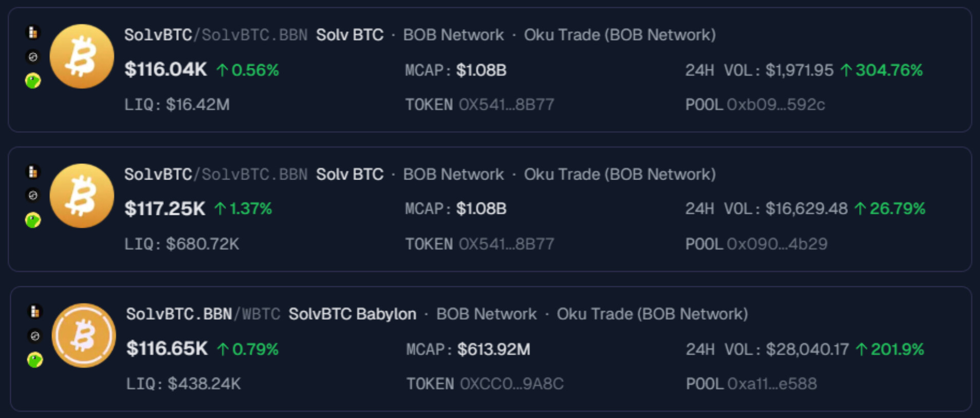980x418 pixels.
Task: Click the Oku Trade icon in SolvBTC Babylon row
Action: point(35,336)
